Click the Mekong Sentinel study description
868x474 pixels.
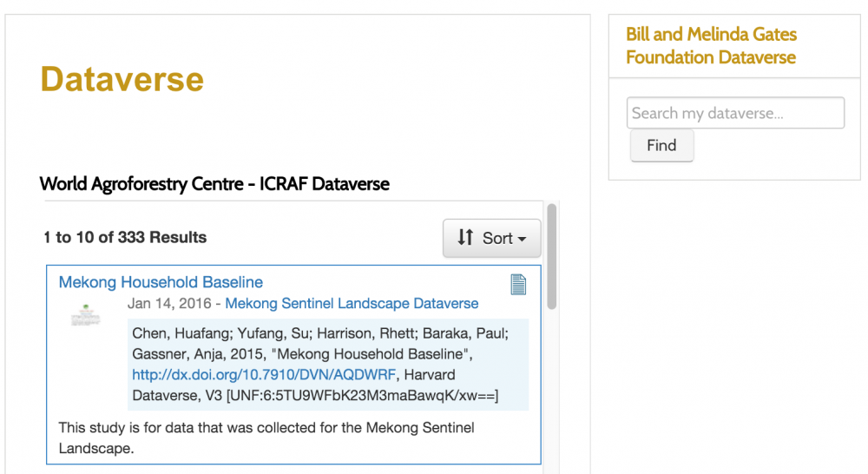[x=266, y=438]
